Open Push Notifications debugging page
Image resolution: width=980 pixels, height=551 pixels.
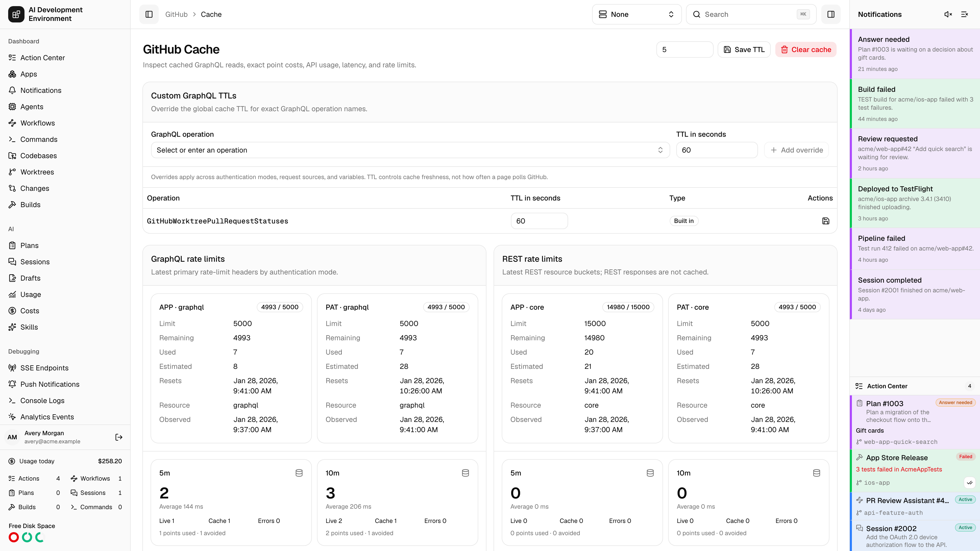[65, 384]
